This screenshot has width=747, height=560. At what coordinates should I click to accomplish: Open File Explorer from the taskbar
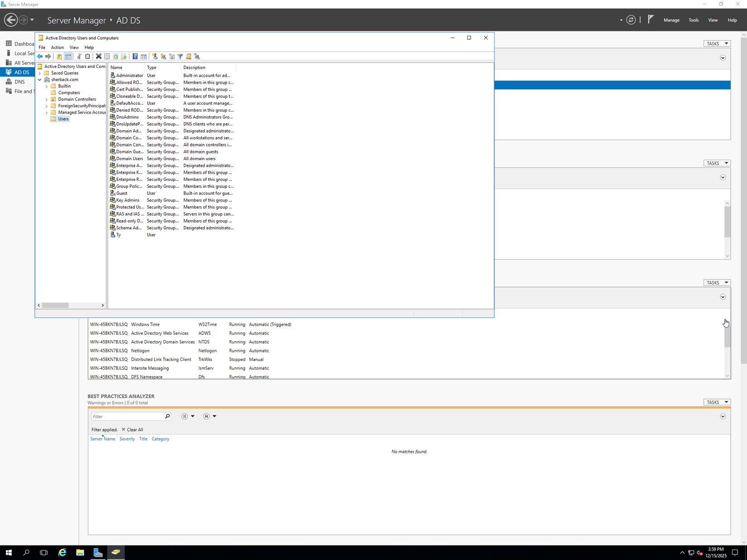[x=80, y=552]
